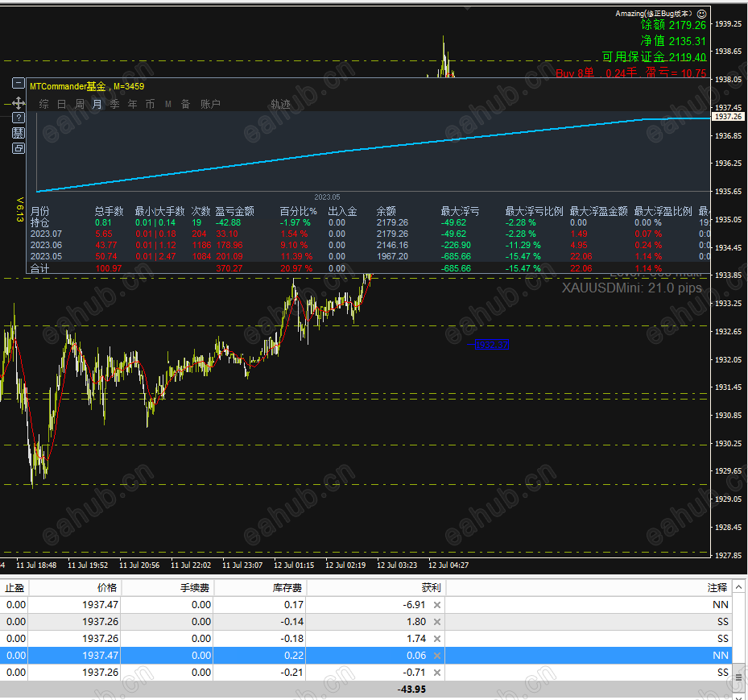Screen dimensions: 748x700
Task: Click the move panel cross-arrows icon
Action: point(19,102)
